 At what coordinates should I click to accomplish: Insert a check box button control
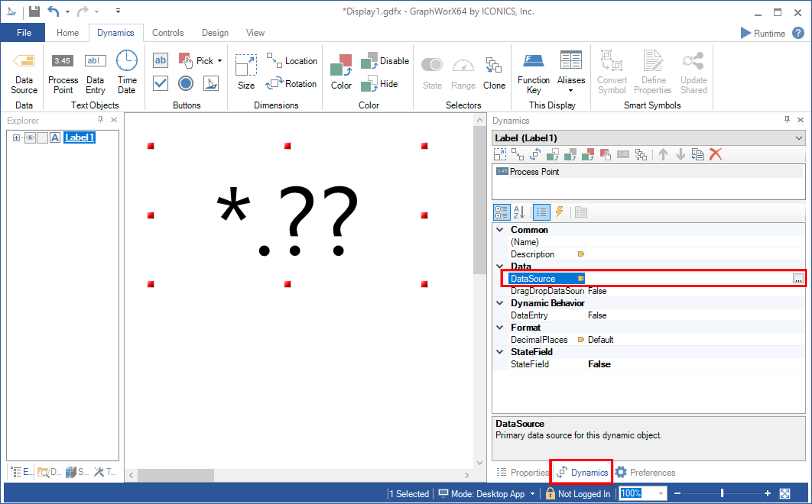(x=161, y=83)
